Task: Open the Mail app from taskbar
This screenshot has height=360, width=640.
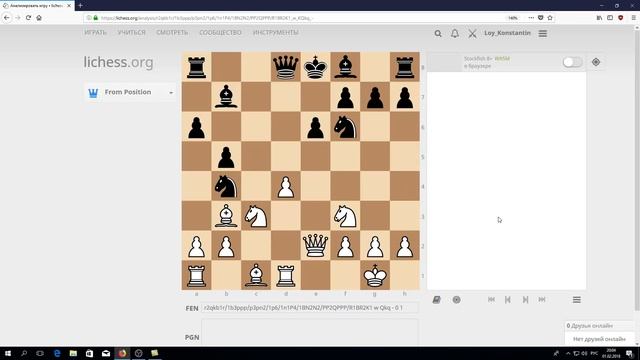Action: click(106, 353)
